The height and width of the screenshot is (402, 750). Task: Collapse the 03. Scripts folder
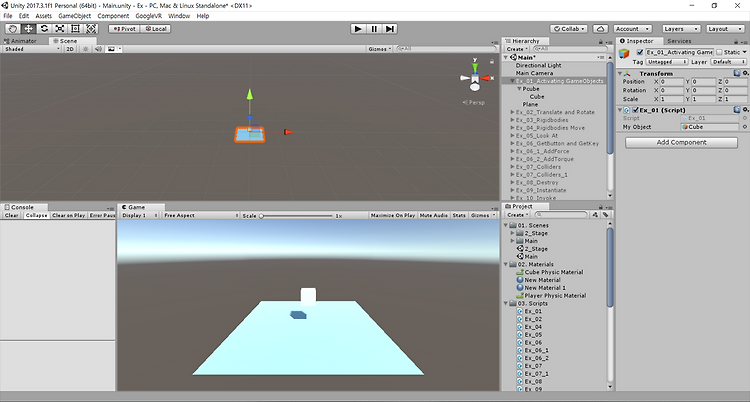point(506,303)
